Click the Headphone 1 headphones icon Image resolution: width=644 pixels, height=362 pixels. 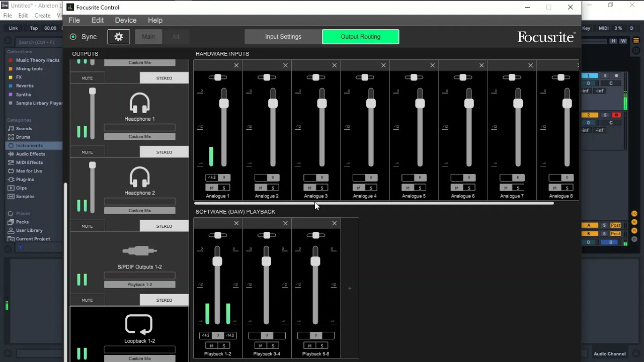coord(139,104)
